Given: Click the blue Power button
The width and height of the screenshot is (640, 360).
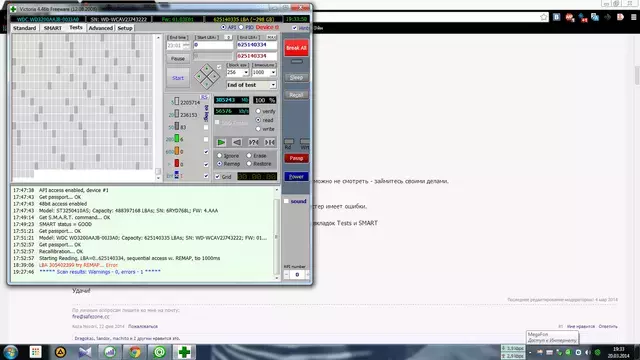Looking at the screenshot, I should coord(296,176).
